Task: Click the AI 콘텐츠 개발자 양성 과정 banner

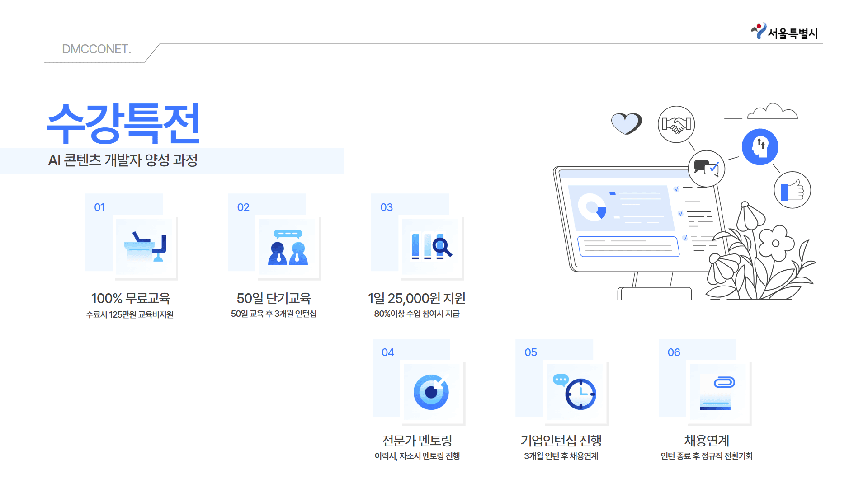Action: coord(123,160)
